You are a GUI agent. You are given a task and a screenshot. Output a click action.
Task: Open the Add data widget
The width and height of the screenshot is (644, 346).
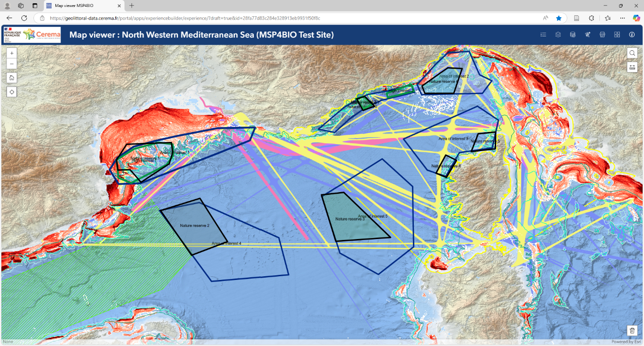click(573, 34)
